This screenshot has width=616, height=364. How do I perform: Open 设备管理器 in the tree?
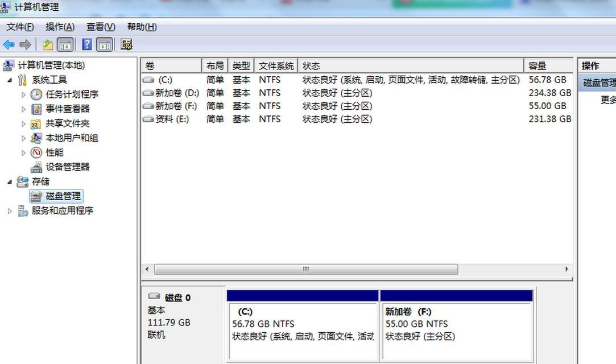click(x=68, y=167)
